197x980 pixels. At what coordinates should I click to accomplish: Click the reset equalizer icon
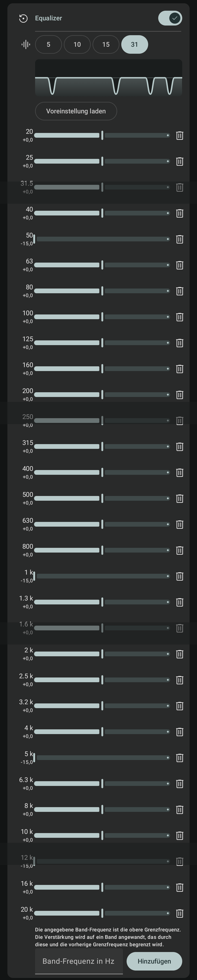click(23, 18)
